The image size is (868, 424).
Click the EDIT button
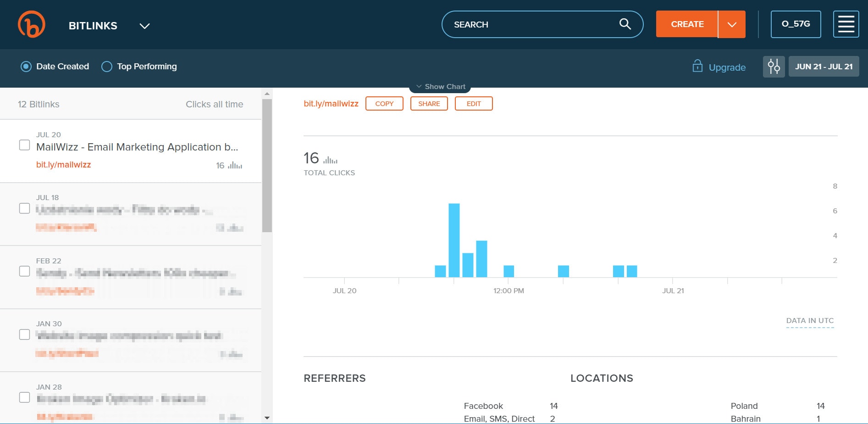474,104
